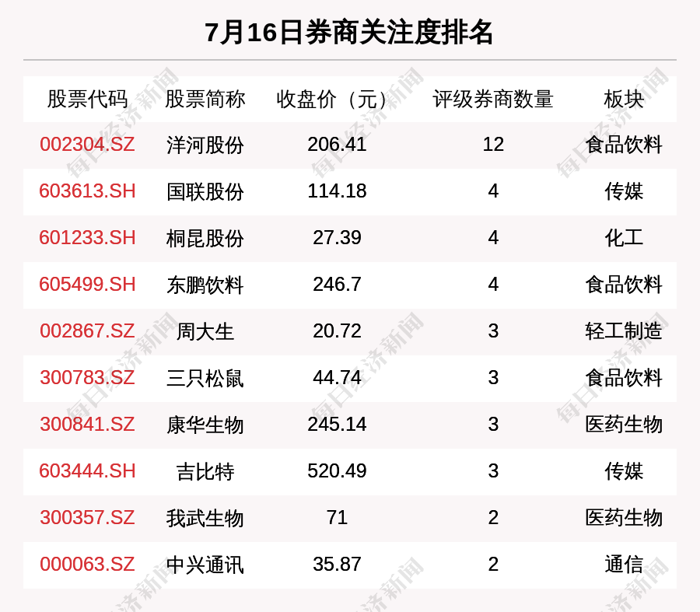Screen dimensions: 700x612
Task: Click closing price 35.87
Action: (337, 565)
